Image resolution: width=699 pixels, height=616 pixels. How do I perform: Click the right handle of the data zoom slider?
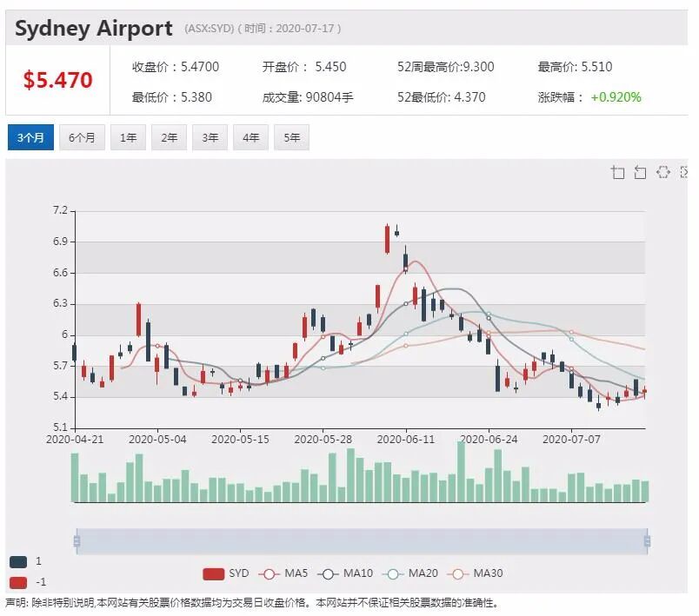[x=648, y=541]
